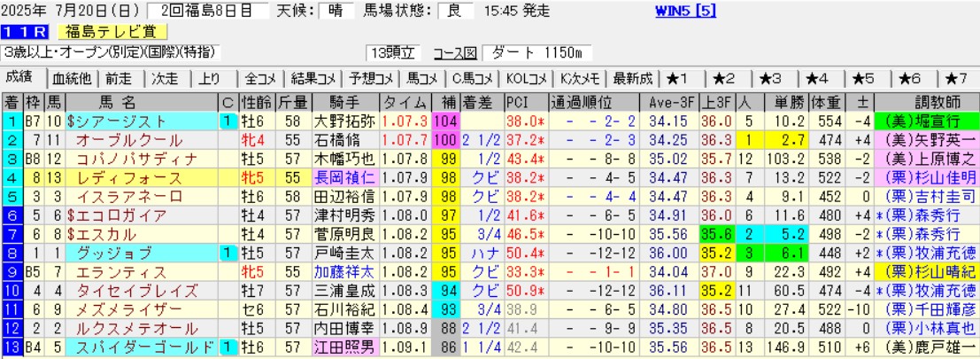980x359 pixels.
Task: Open the 最新成 tab
Action: (x=632, y=77)
